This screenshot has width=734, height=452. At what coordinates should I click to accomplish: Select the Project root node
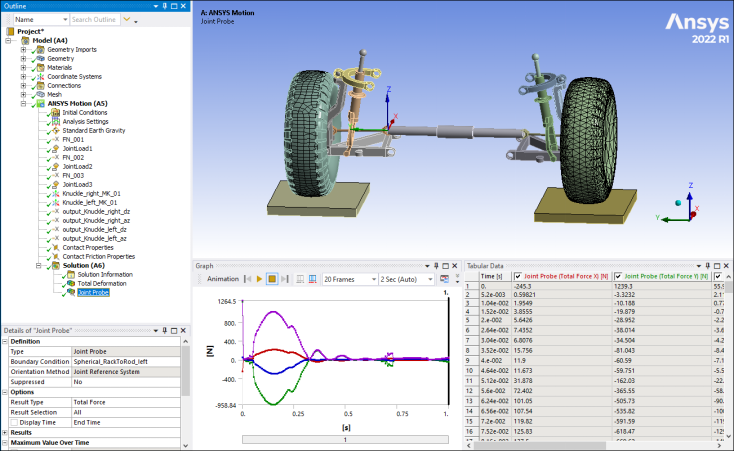point(30,31)
